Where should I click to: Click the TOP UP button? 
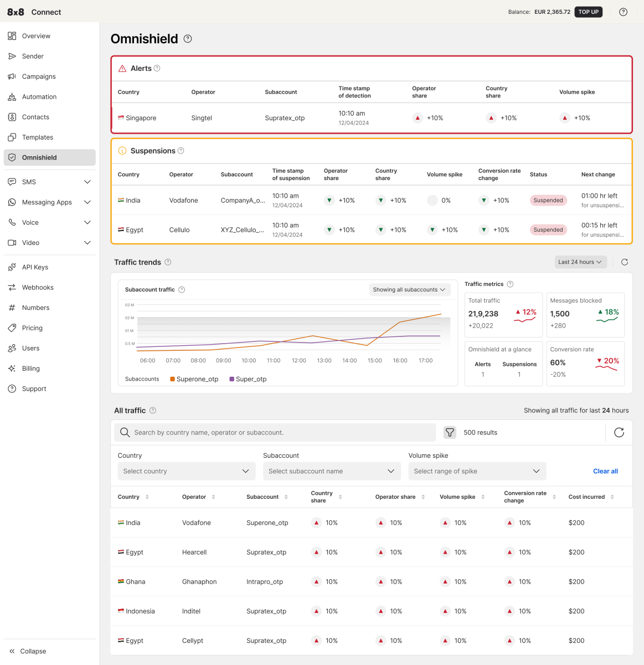(588, 12)
